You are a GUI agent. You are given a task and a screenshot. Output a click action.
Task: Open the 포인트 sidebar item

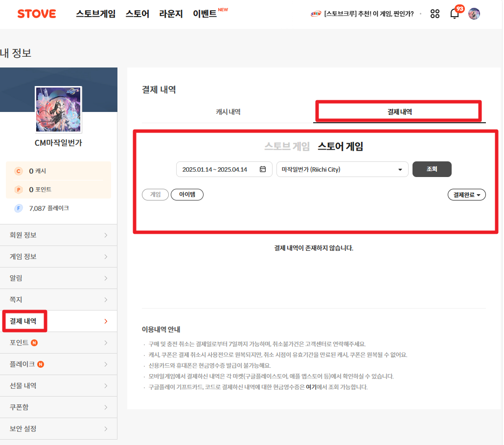tap(59, 343)
